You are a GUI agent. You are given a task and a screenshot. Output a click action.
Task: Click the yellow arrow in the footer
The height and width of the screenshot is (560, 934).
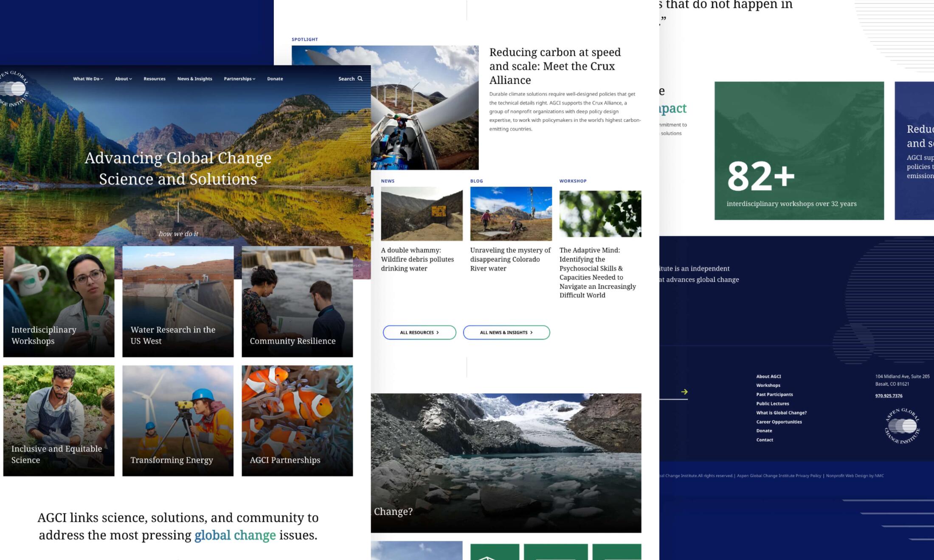click(x=684, y=392)
